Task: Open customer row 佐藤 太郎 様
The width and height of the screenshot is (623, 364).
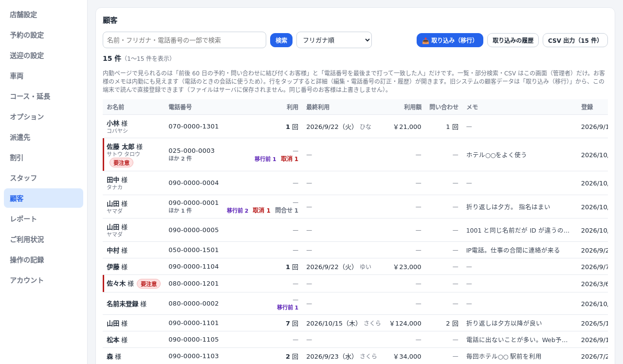Action: click(355, 155)
